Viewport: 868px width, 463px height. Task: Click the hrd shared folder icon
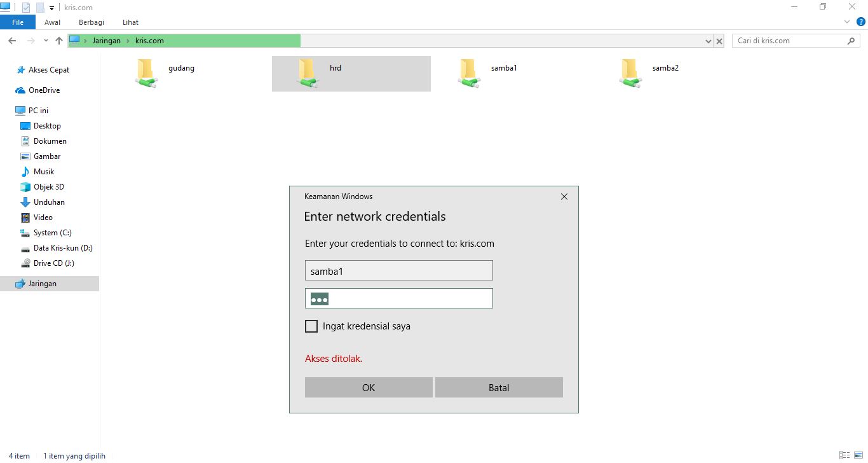tap(307, 73)
